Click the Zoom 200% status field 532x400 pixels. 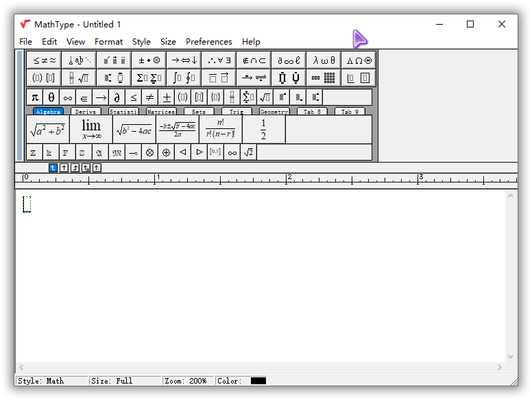pyautogui.click(x=187, y=381)
